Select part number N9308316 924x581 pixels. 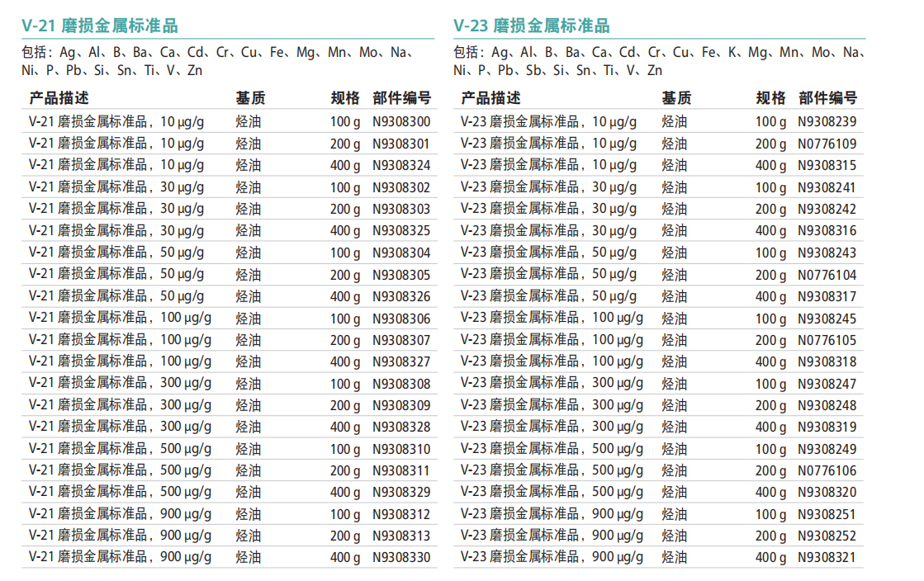tap(827, 231)
